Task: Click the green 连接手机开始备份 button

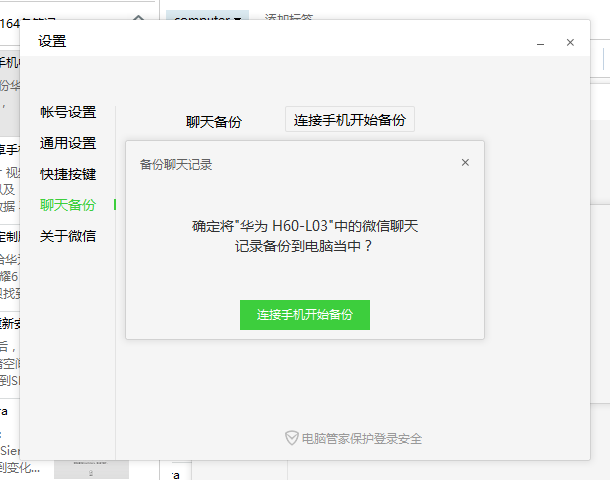Action: pos(305,315)
